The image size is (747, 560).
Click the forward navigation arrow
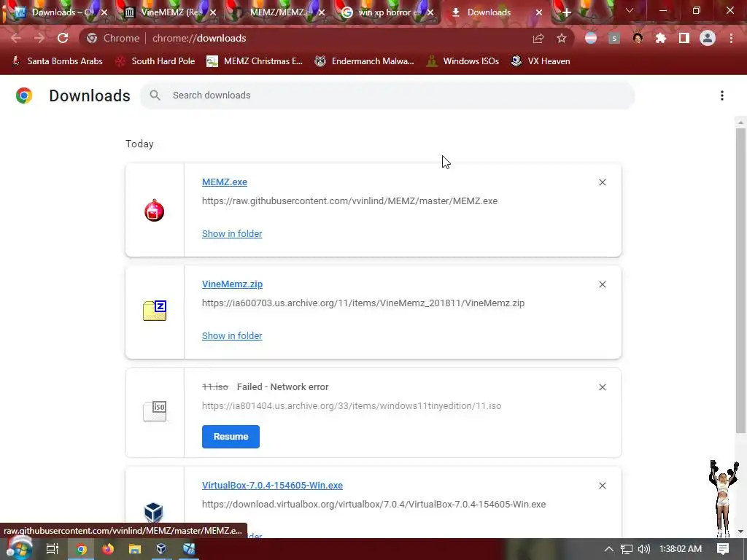pos(39,38)
